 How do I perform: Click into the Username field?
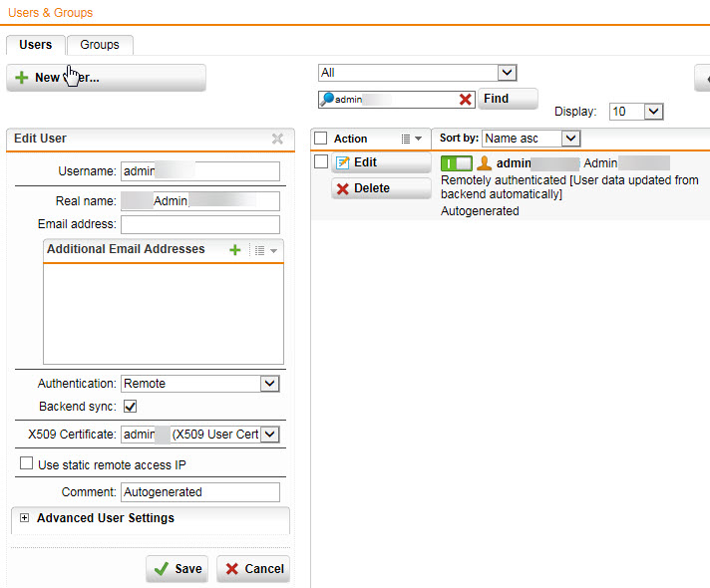point(200,171)
